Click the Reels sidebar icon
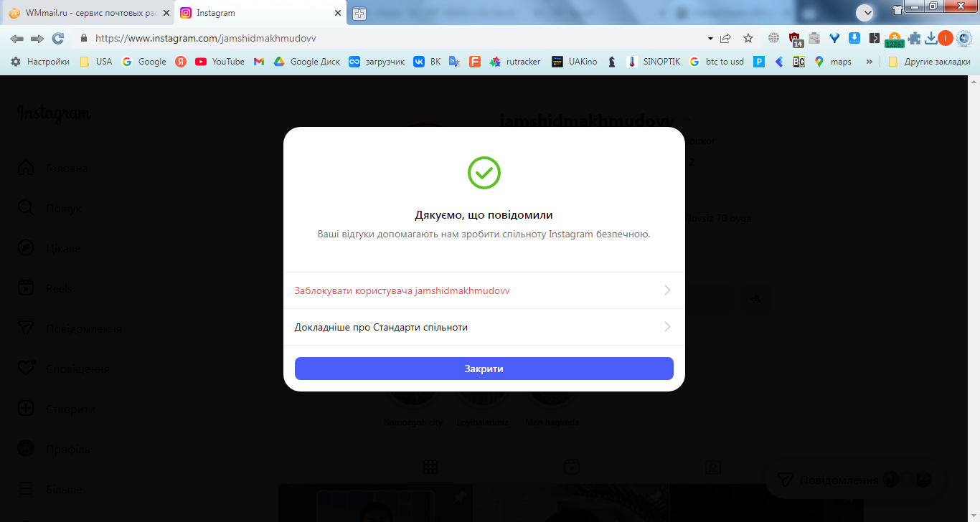Viewport: 980px width, 522px height. 26,288
